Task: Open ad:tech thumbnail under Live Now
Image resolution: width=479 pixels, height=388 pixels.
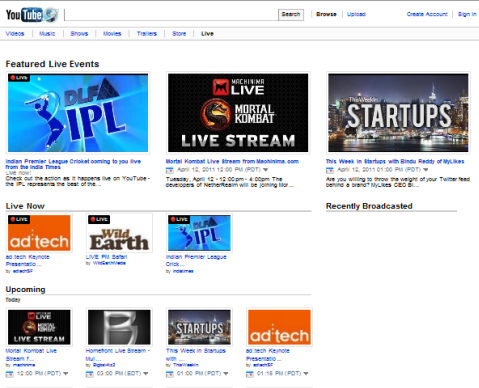Action: pyautogui.click(x=39, y=233)
